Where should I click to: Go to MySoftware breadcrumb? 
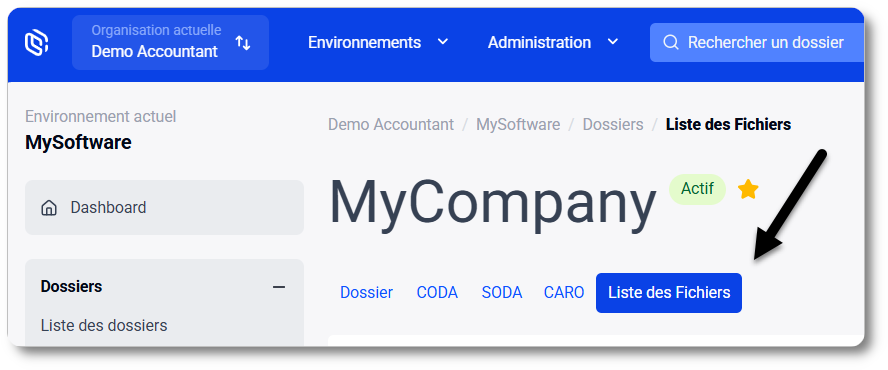(518, 124)
